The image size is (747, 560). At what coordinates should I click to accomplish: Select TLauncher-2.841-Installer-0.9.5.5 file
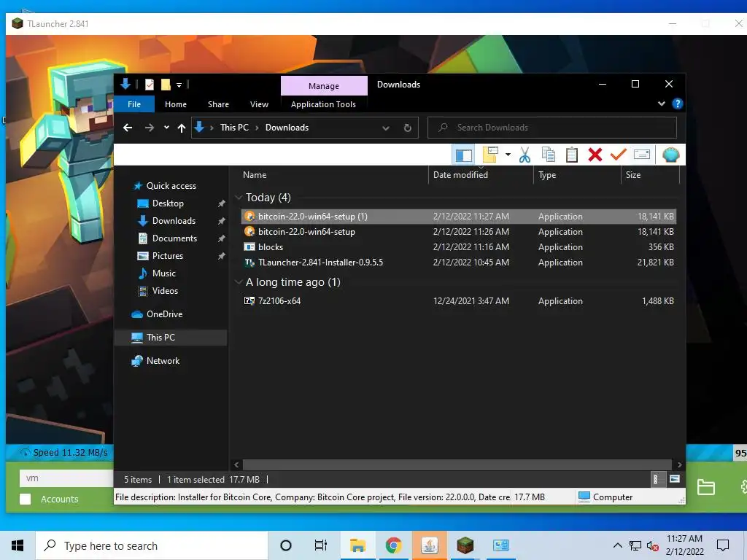click(458, 262)
